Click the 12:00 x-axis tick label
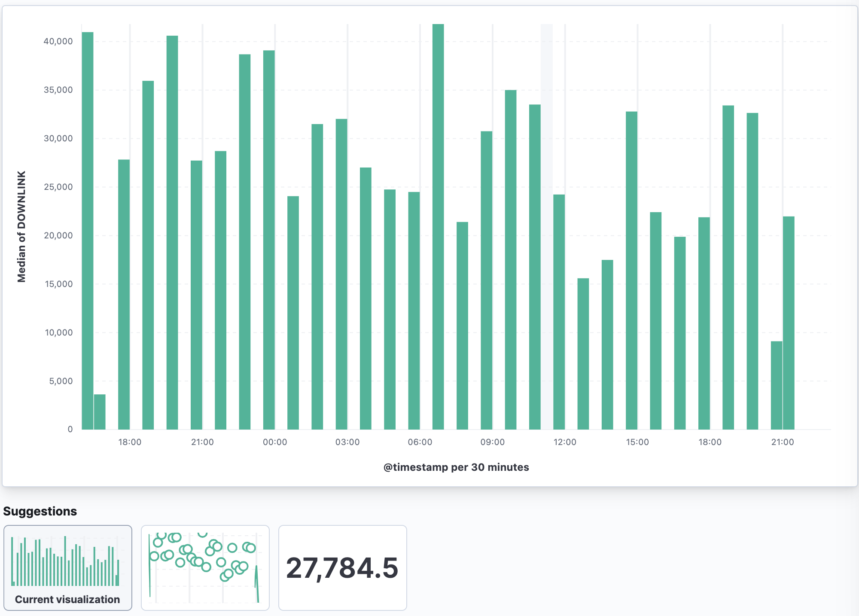 [x=565, y=442]
